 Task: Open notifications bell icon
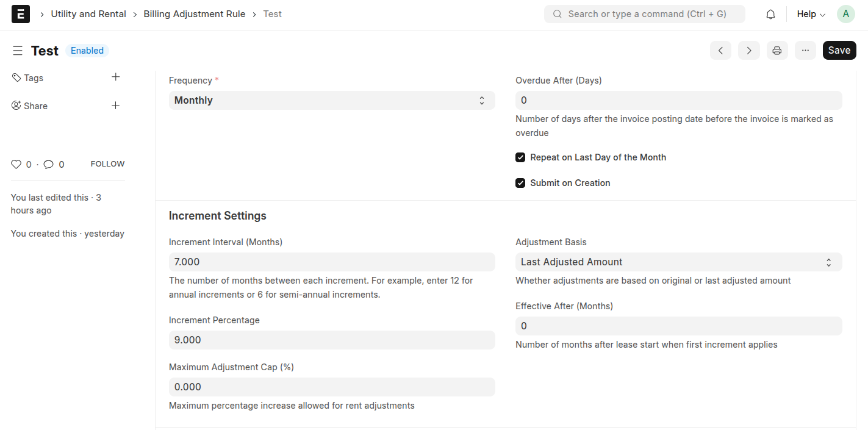[771, 14]
